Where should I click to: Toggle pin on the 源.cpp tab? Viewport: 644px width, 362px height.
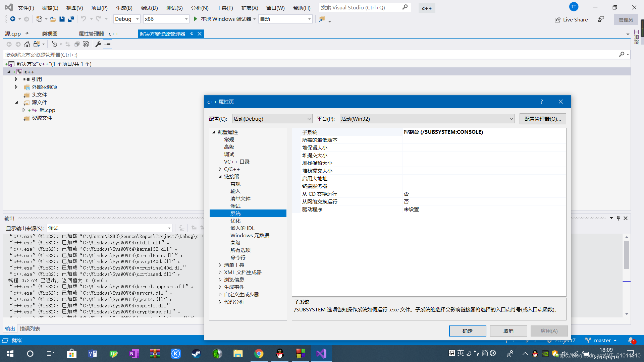(27, 34)
